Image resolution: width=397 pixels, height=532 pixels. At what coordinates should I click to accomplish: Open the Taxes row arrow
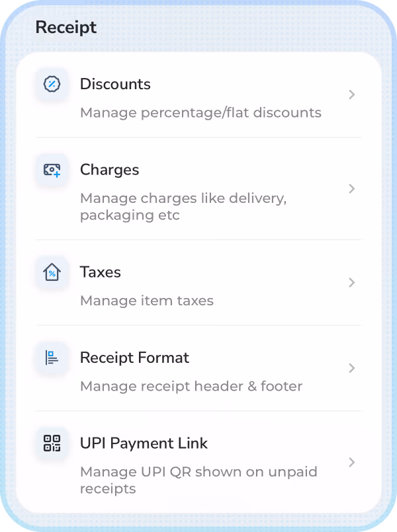[x=352, y=283]
